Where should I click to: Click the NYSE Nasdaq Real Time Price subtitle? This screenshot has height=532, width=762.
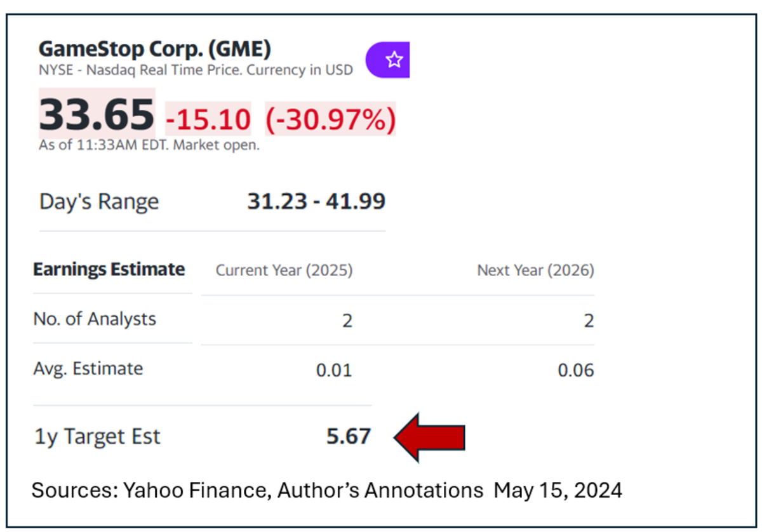pos(196,70)
